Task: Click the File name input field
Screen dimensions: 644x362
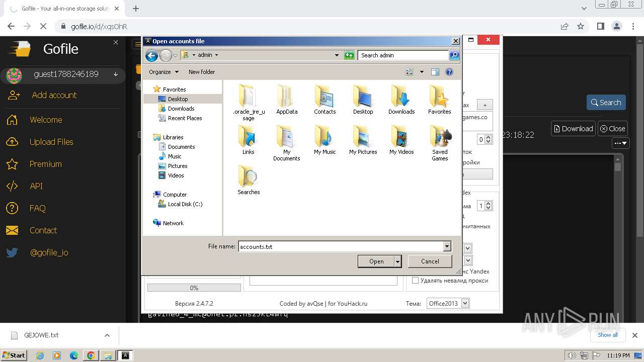Action: (341, 246)
